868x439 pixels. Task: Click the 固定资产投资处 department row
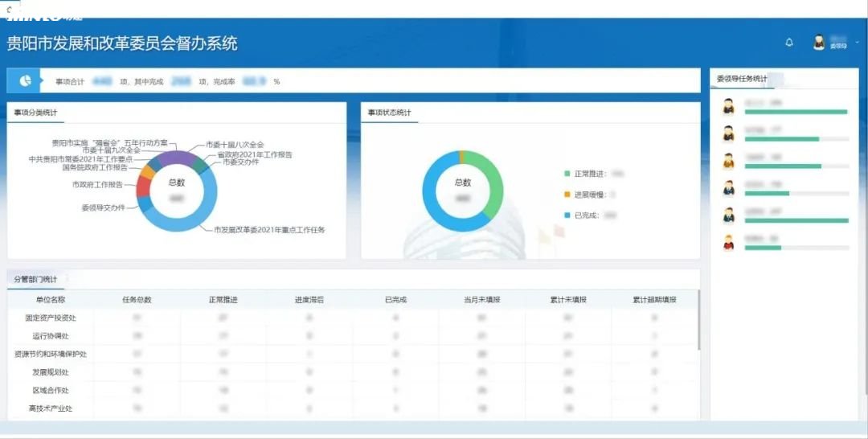pos(353,318)
